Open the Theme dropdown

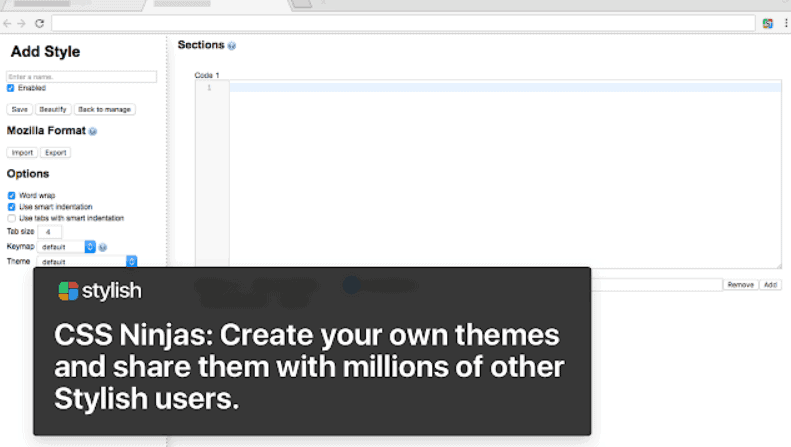87,261
